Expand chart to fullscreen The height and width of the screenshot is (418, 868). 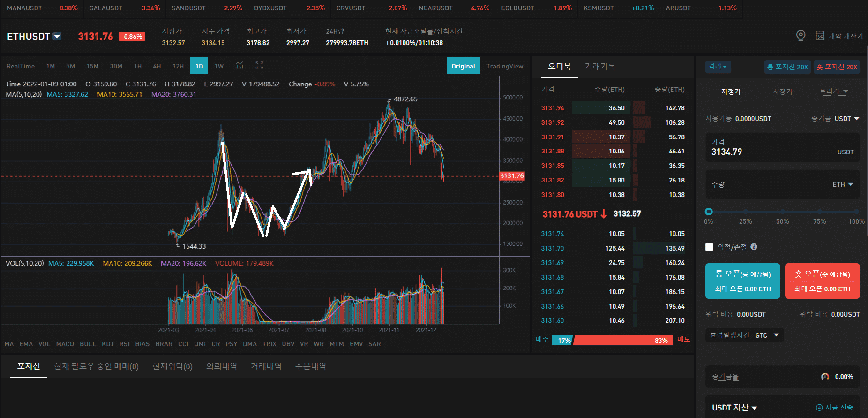pyautogui.click(x=259, y=66)
